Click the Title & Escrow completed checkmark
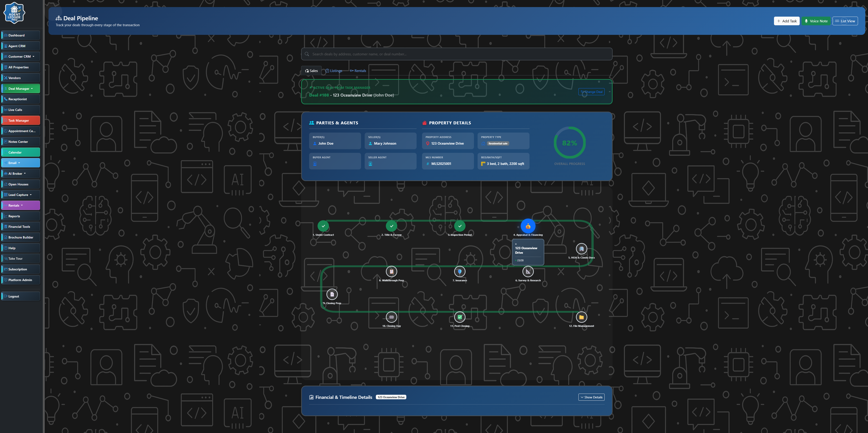Screen dimensions: 868x433 coord(391,226)
